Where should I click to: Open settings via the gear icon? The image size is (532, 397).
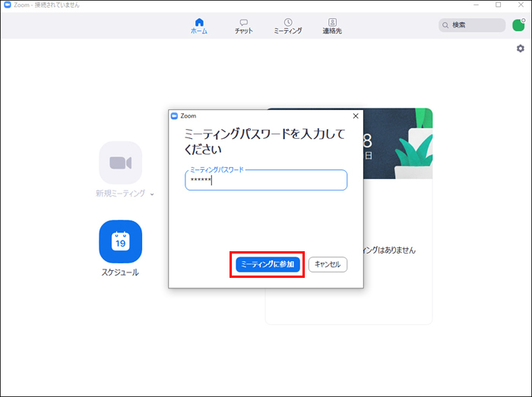coord(521,49)
